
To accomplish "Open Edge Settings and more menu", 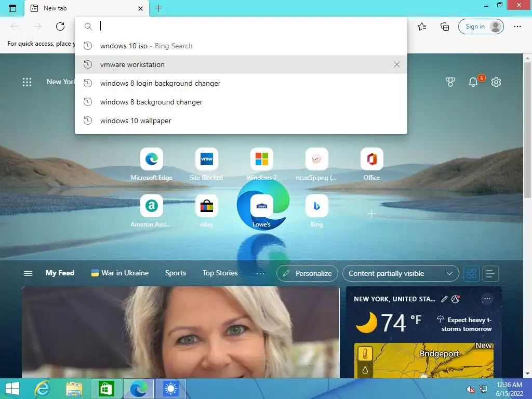I will (x=517, y=26).
